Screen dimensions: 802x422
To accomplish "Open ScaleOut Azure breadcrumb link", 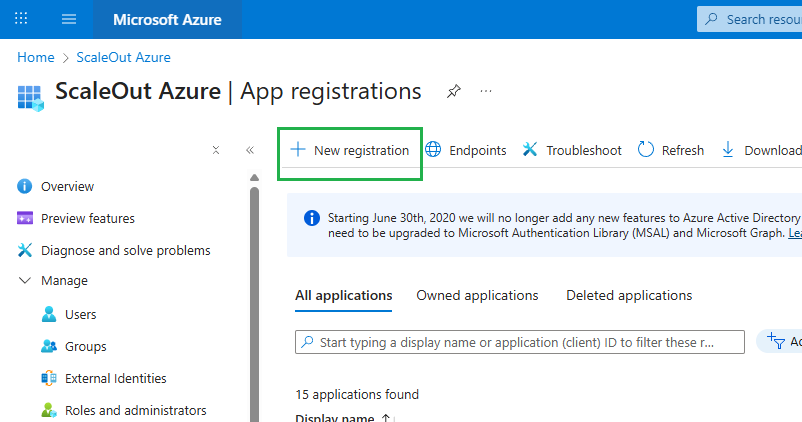I will click(123, 57).
